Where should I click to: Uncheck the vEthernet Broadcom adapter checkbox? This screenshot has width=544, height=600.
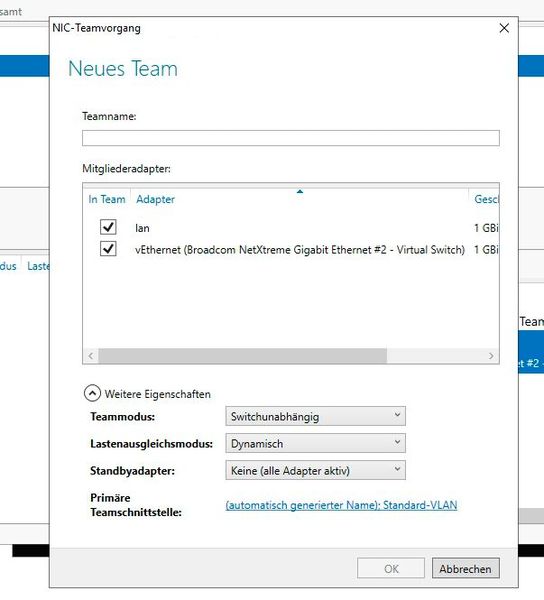pos(108,249)
